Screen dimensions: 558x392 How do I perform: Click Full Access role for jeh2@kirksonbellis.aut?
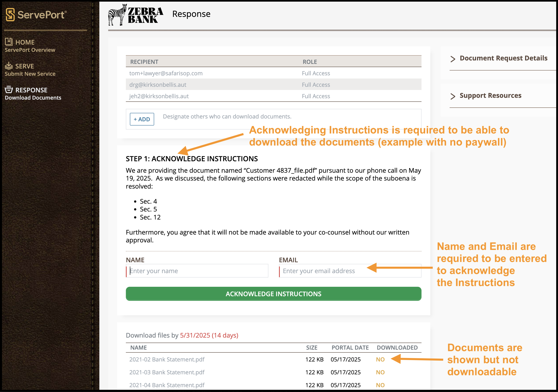tap(316, 96)
